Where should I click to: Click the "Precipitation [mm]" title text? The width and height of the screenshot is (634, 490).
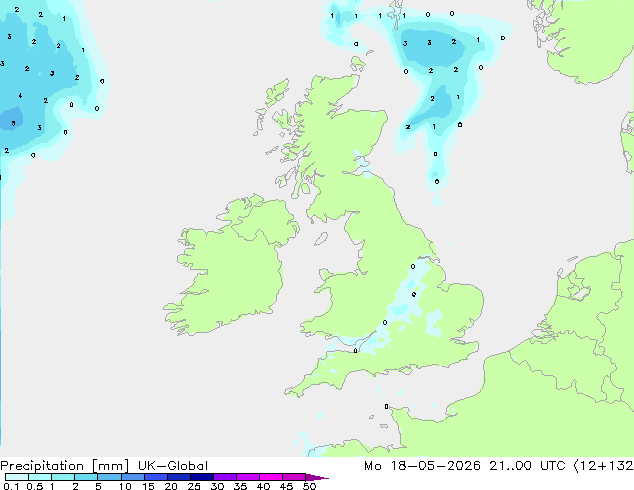64,466
